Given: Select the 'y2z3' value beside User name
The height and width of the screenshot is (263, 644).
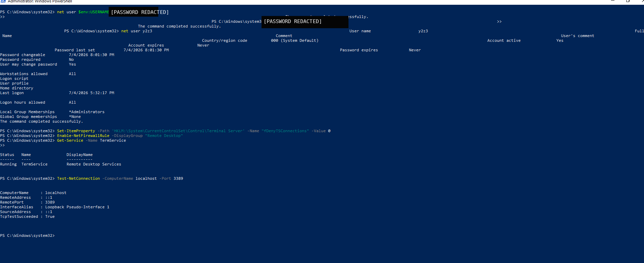Looking at the screenshot, I should pyautogui.click(x=423, y=31).
